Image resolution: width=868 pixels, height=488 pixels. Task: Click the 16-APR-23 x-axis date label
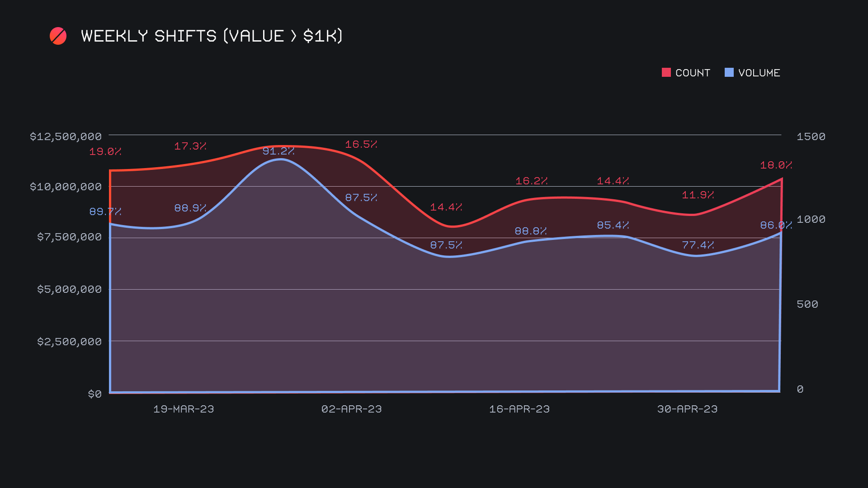pyautogui.click(x=519, y=409)
